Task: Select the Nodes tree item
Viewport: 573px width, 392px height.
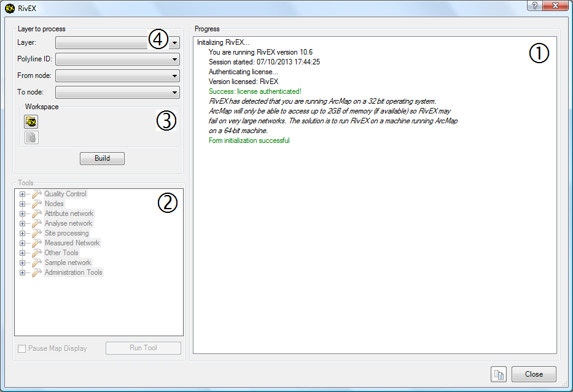Action: coord(54,204)
